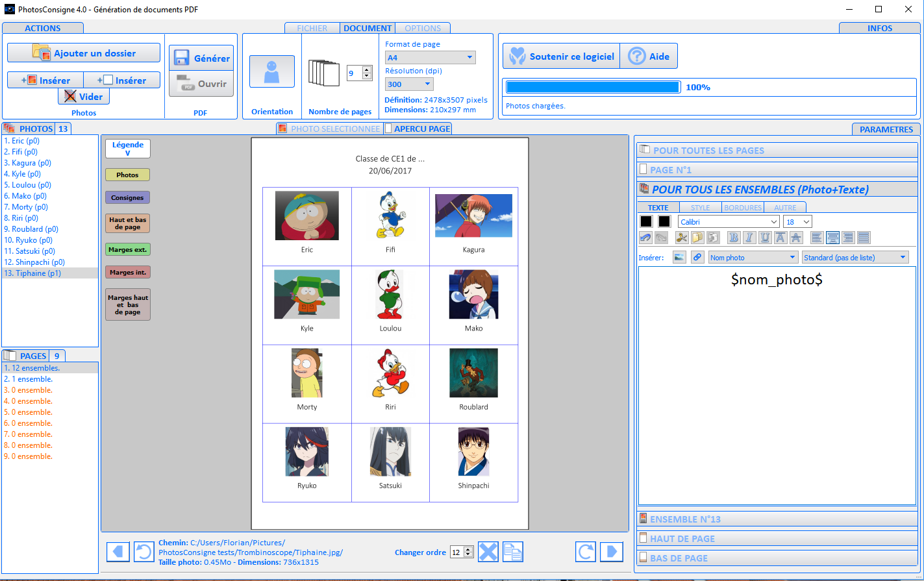The image size is (924, 581).
Task: Toggle strikethrough formatting
Action: coord(796,238)
